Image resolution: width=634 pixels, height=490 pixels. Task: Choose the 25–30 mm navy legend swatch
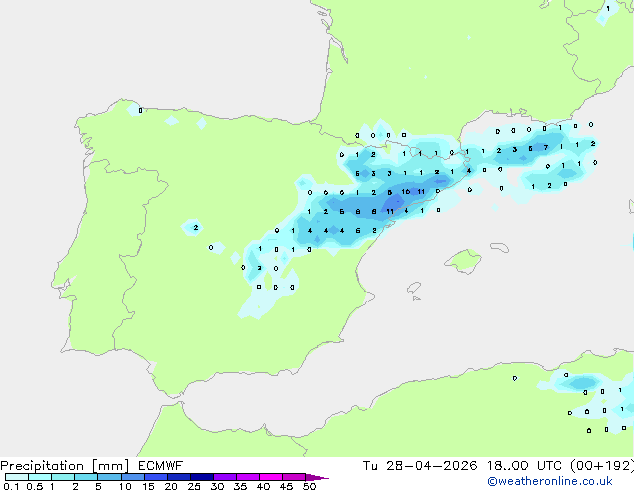coord(202,477)
